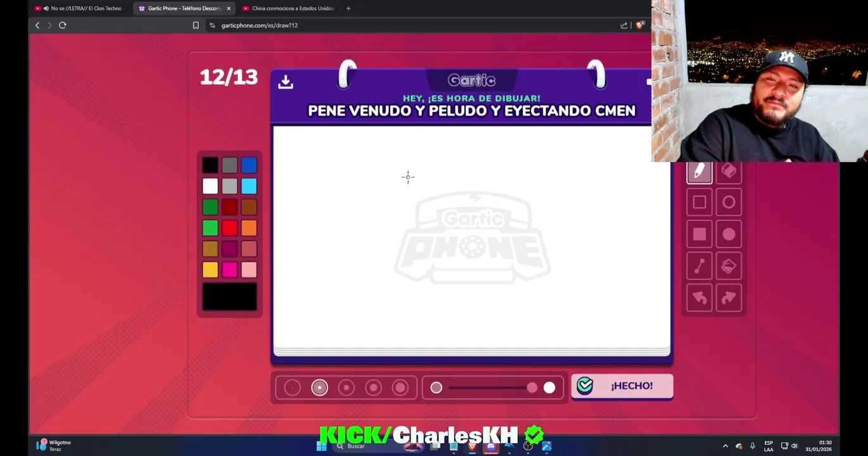Open the current color picker box
Screen dimensions: 868x456
[229, 297]
